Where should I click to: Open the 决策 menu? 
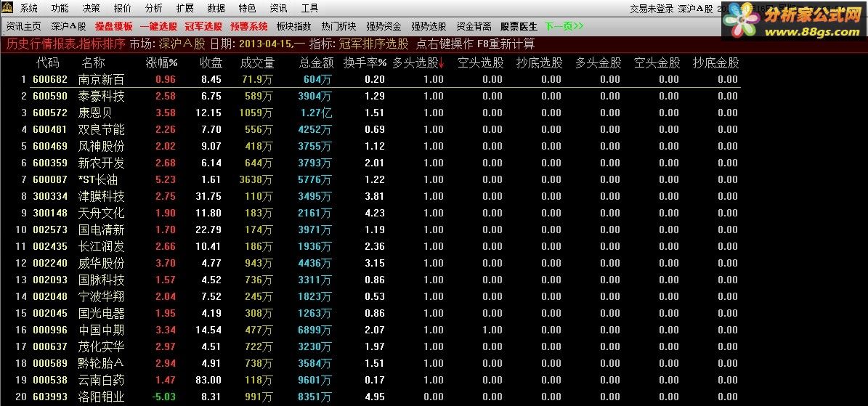point(92,8)
